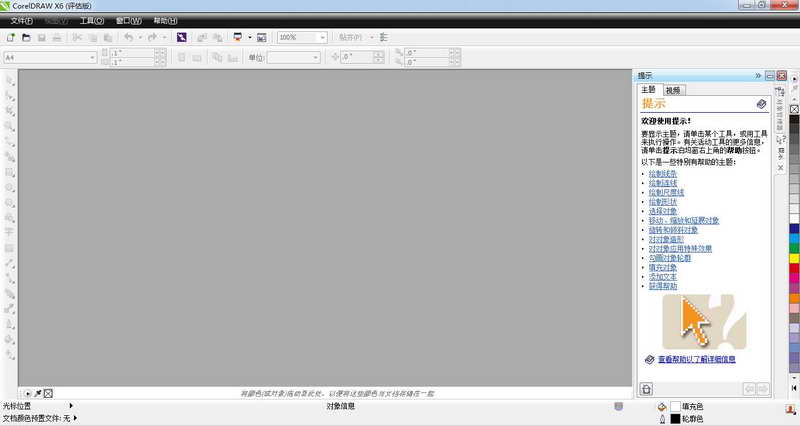The width and height of the screenshot is (800, 426).
Task: Open the A4 page size dropdown
Action: coord(92,58)
